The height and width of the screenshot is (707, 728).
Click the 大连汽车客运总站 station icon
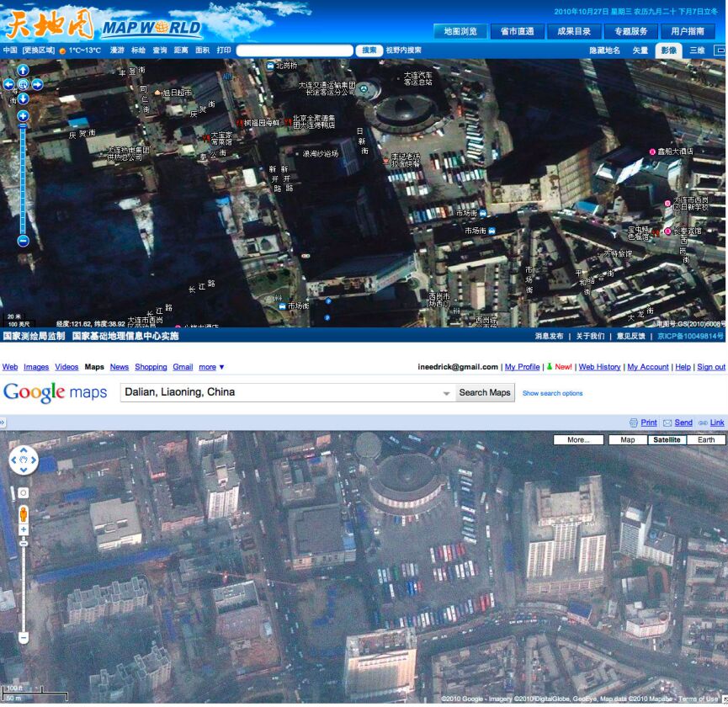point(398,78)
